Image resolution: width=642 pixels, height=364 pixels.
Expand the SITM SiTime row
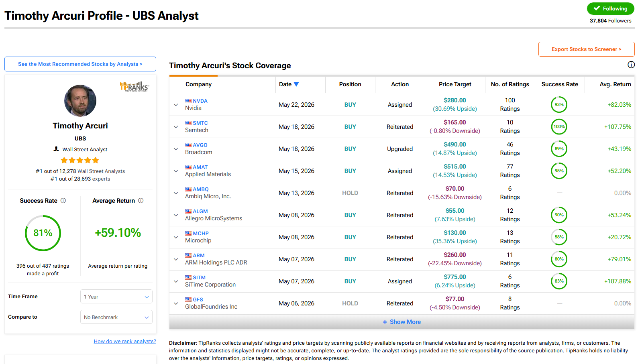coord(176,281)
